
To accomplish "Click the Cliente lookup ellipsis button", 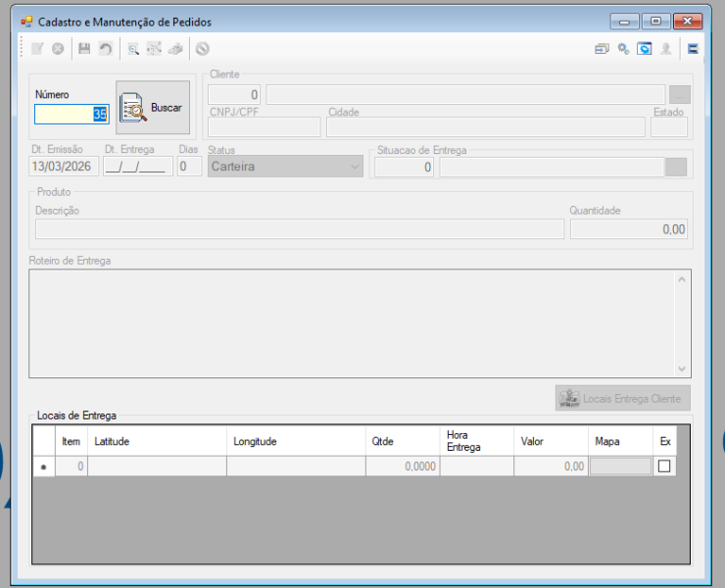I will [680, 95].
